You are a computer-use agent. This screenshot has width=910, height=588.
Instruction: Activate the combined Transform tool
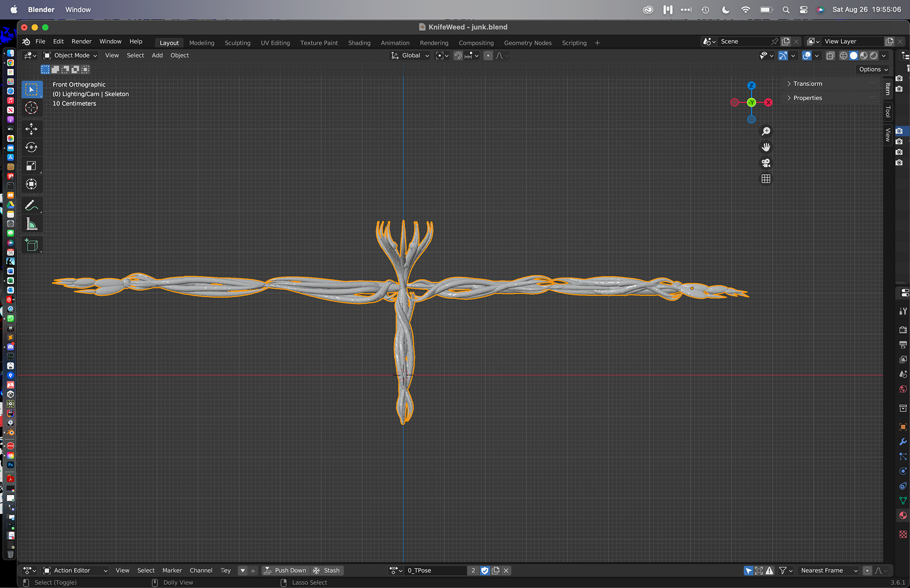click(31, 184)
